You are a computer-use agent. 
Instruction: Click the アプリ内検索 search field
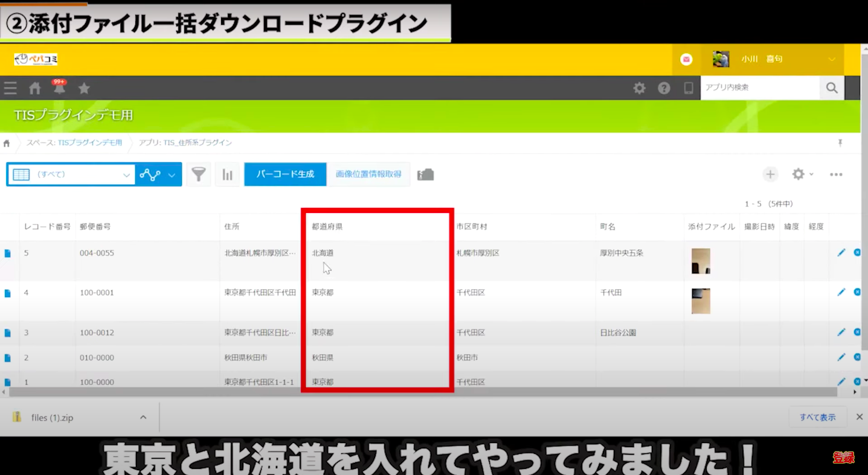[760, 88]
